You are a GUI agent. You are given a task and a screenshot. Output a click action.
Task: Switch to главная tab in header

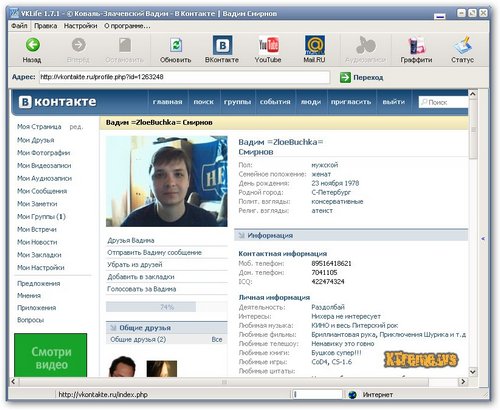167,102
